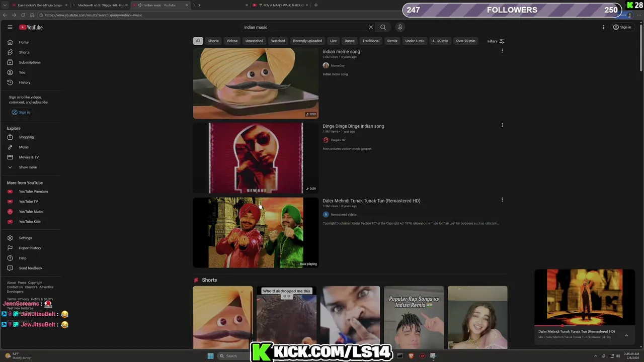644x362 pixels.
Task: Go to the YouTube logo home link
Action: pos(31,27)
